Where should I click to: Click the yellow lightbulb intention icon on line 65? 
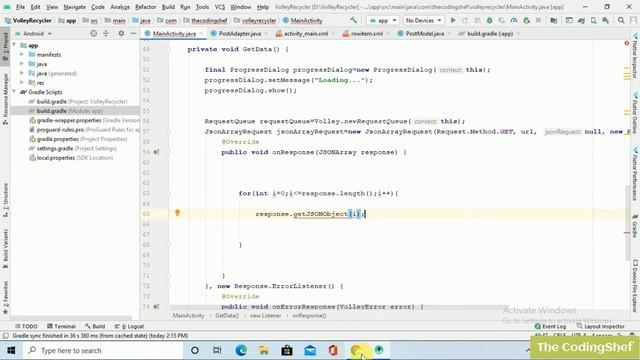click(x=178, y=213)
